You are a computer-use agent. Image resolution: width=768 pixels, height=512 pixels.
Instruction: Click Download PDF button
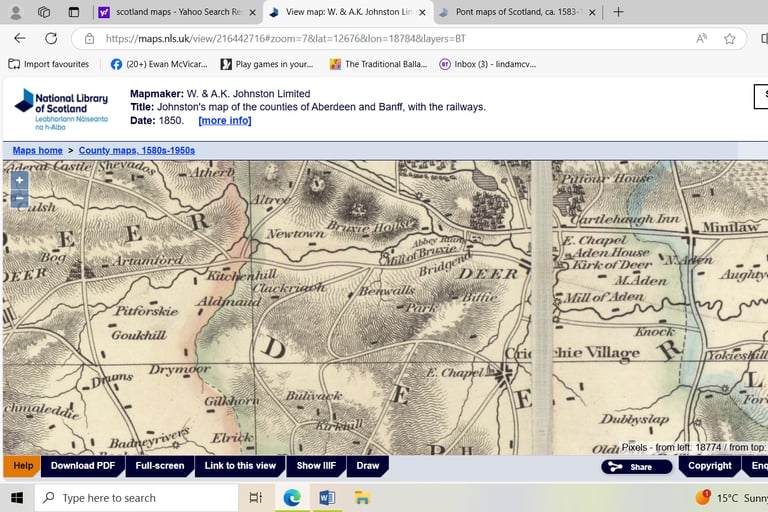coord(83,466)
